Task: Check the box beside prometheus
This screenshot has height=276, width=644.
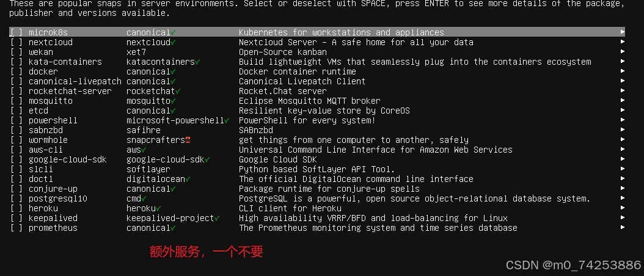Action: (x=16, y=228)
